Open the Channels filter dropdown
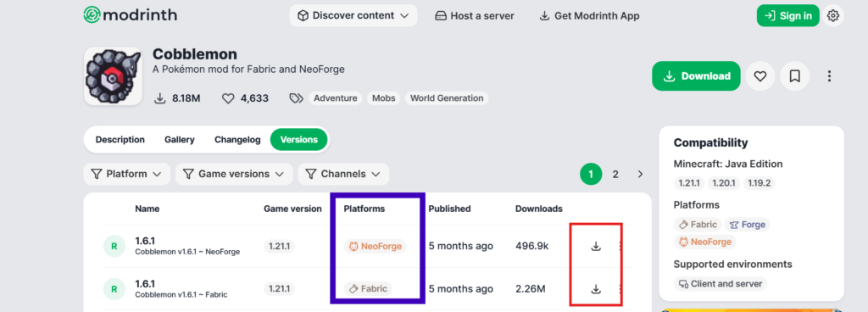The width and height of the screenshot is (868, 312). coord(343,175)
